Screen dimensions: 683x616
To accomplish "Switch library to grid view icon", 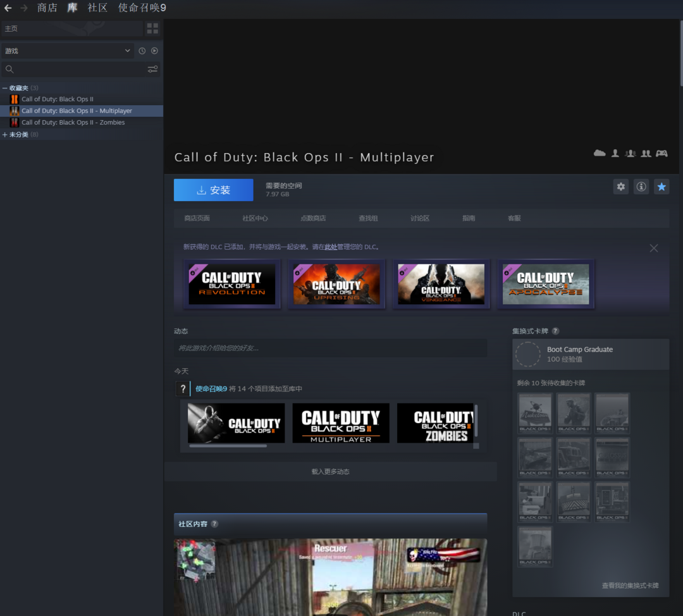I will [x=152, y=28].
